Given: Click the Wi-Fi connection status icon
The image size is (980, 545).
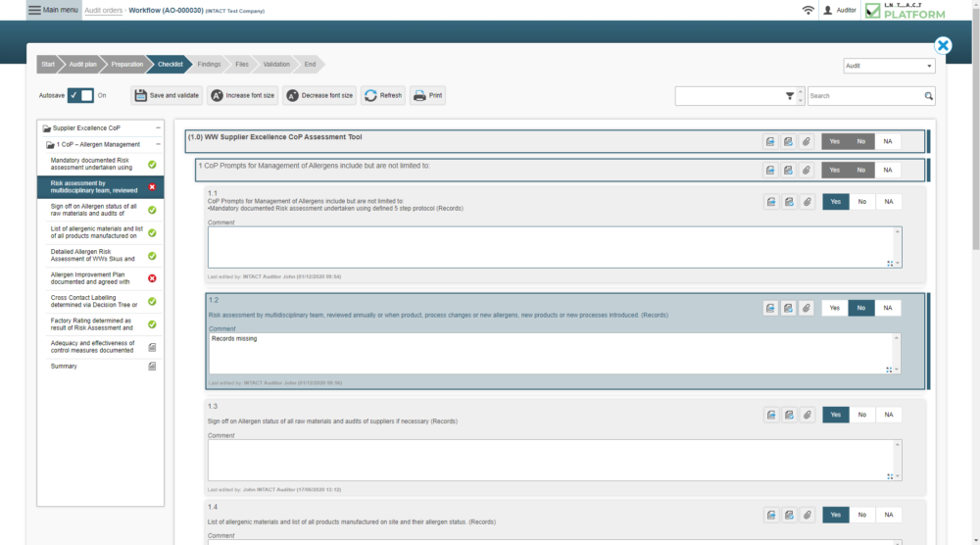Looking at the screenshot, I should [808, 10].
